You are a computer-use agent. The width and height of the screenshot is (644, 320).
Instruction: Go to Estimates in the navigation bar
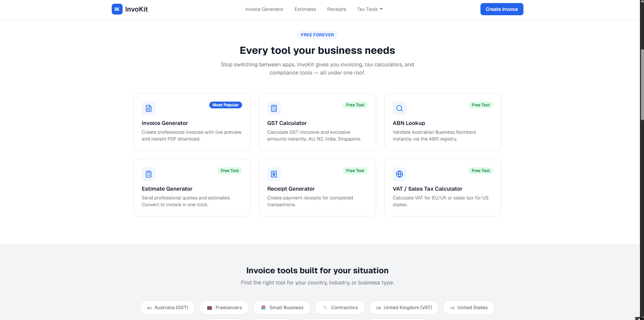pyautogui.click(x=305, y=9)
